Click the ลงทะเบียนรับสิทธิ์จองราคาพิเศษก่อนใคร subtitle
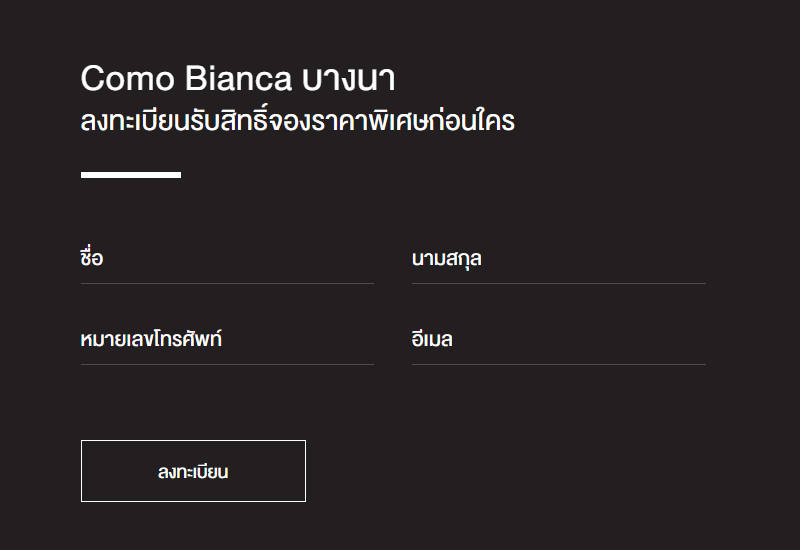The height and width of the screenshot is (550, 800). [x=297, y=122]
